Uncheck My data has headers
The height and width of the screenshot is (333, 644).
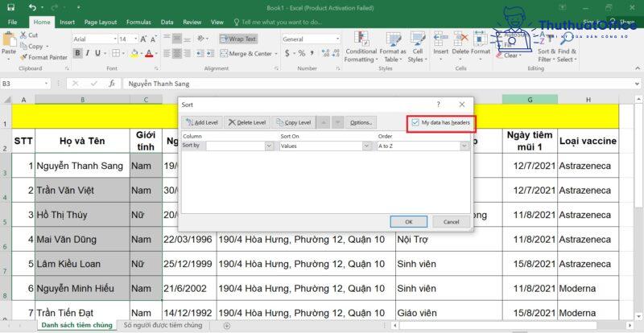tap(415, 122)
